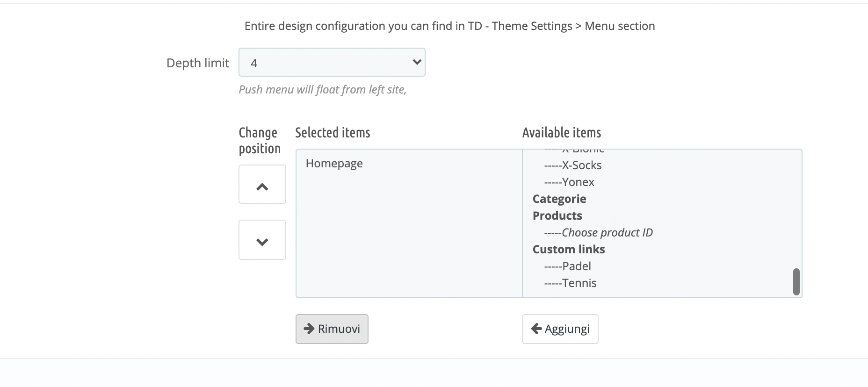Click the Depth limit dropdown chevron
The width and height of the screenshot is (868, 387).
click(x=417, y=62)
